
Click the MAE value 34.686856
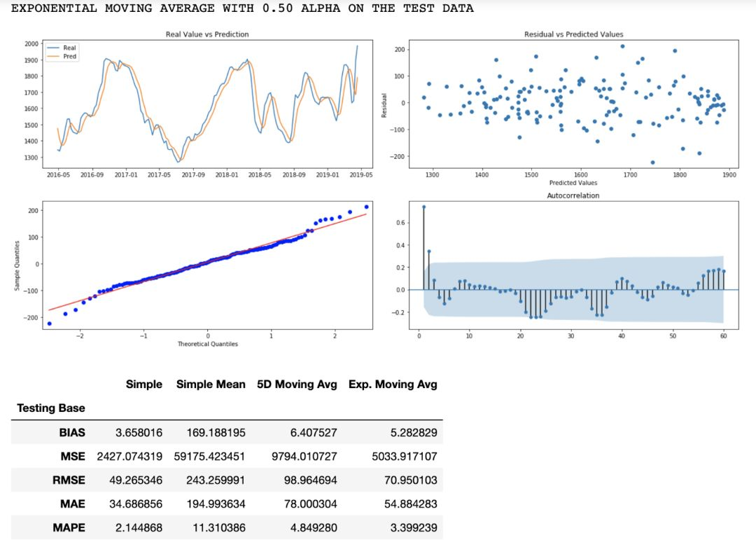pyautogui.click(x=136, y=504)
